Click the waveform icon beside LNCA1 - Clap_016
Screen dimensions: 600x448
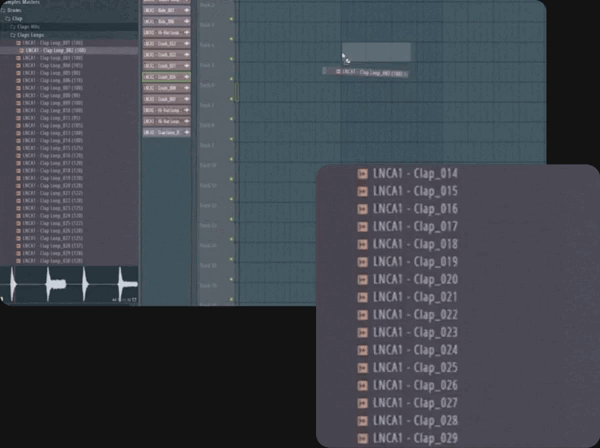click(x=362, y=209)
